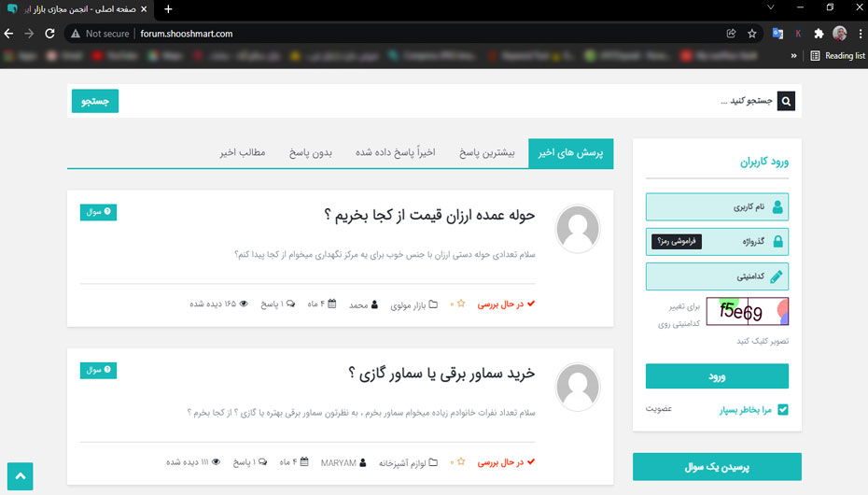Click the star icon on سماور question
The width and height of the screenshot is (868, 495).
coord(461,461)
